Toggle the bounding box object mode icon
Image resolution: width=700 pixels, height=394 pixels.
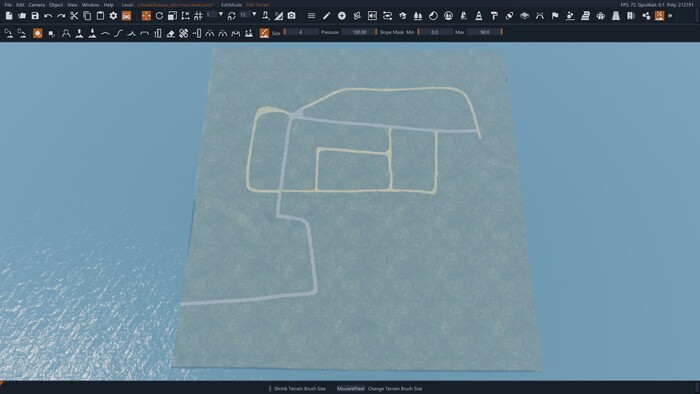[x=185, y=16]
